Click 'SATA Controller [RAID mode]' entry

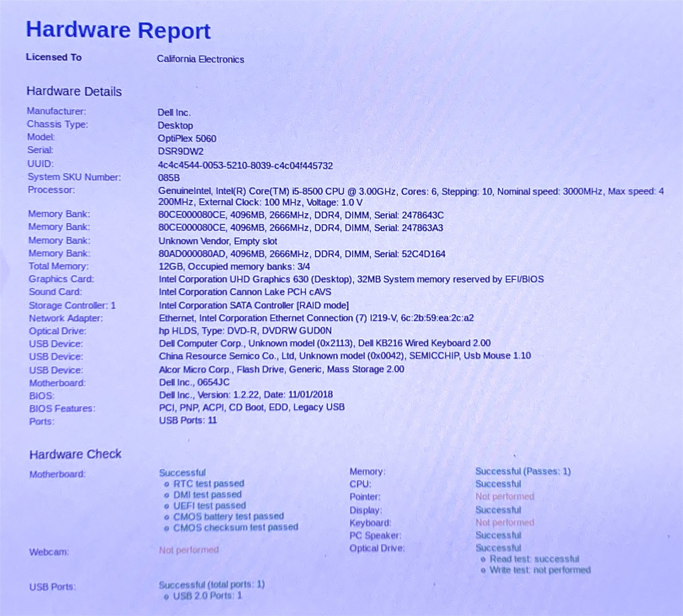pos(254,305)
